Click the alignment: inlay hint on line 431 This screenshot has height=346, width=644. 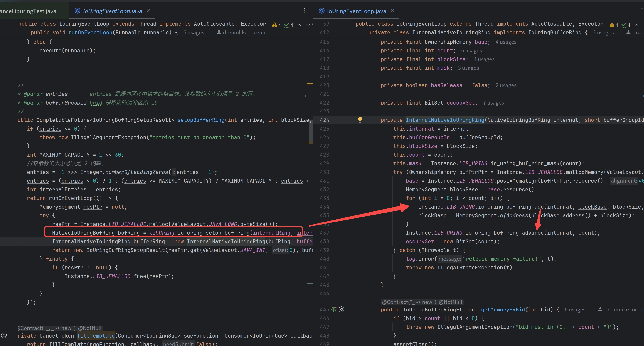click(624, 181)
